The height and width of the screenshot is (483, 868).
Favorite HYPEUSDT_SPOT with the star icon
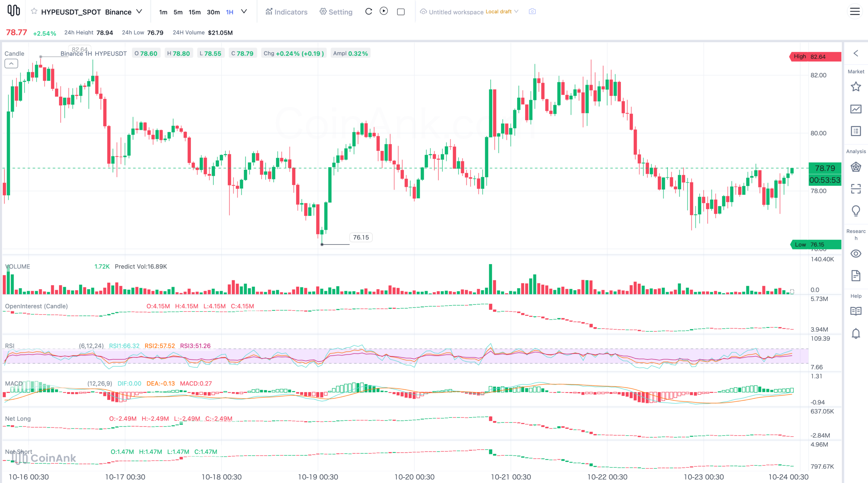click(x=34, y=12)
